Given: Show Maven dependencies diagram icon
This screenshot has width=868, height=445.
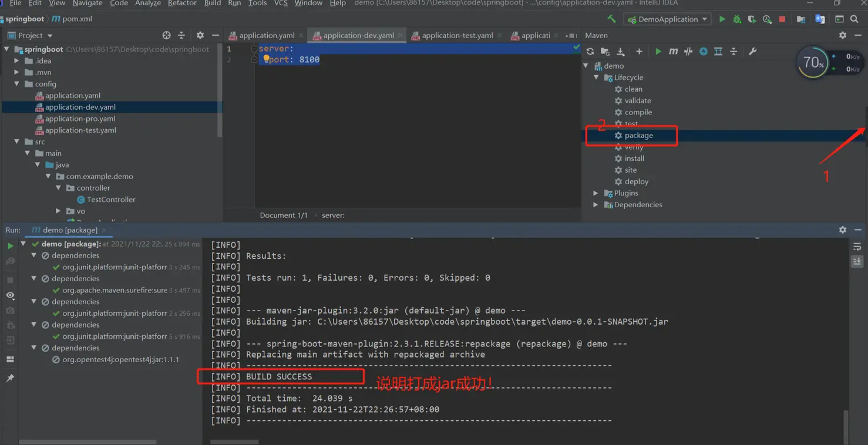Looking at the screenshot, I should point(718,52).
